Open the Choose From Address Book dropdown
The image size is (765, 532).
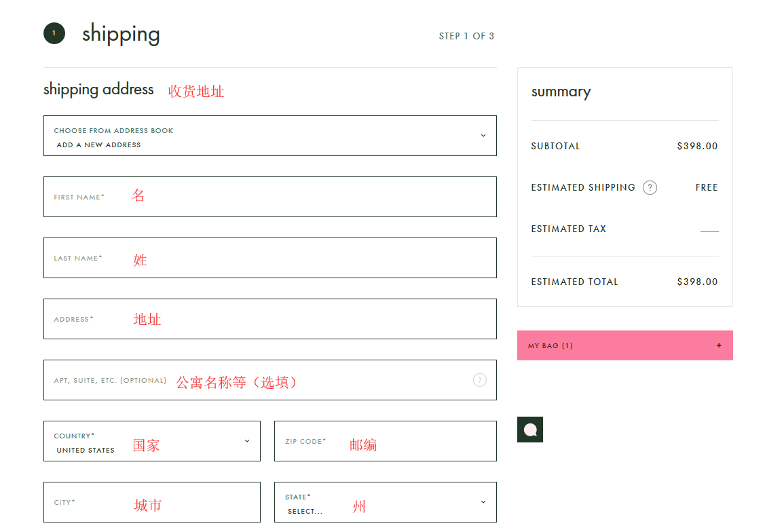click(x=269, y=136)
